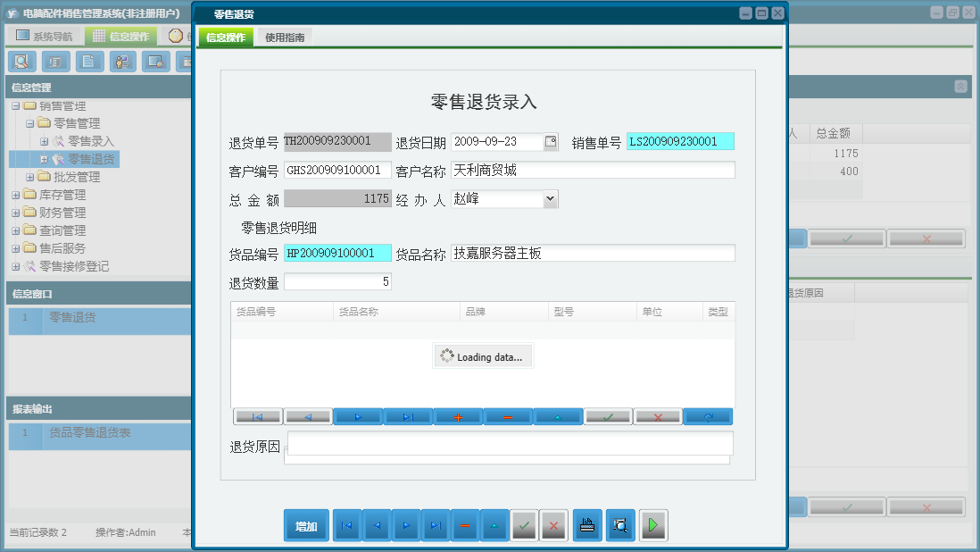The height and width of the screenshot is (552, 980).
Task: Click the previous record arrow icon at the bottom
Action: (x=376, y=525)
